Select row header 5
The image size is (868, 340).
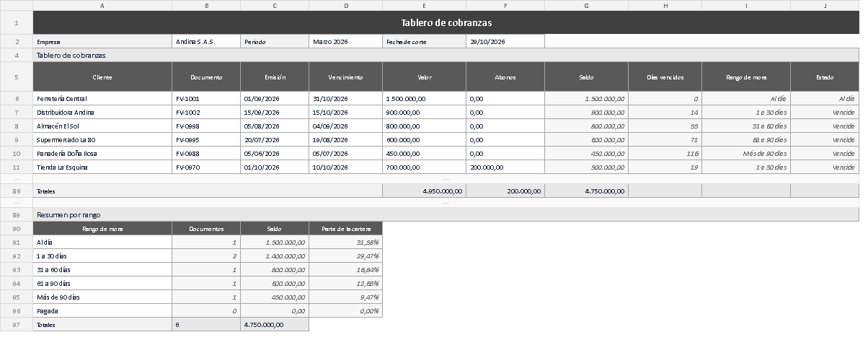point(17,77)
